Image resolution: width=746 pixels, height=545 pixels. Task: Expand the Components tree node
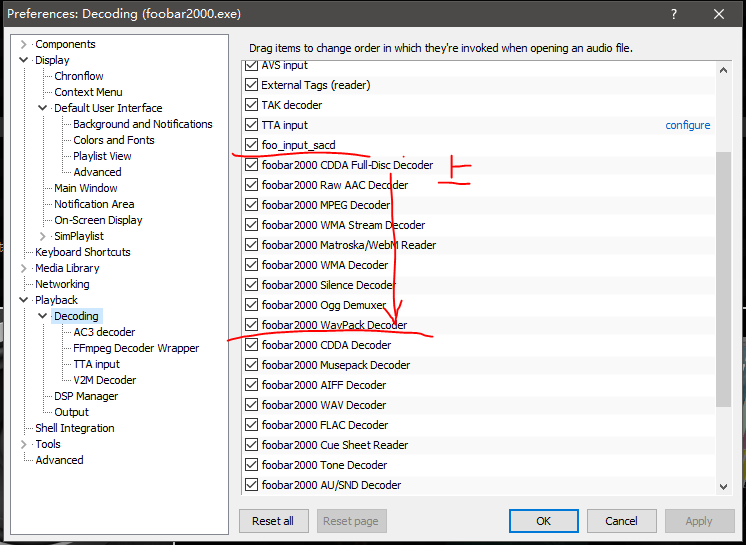(x=24, y=44)
